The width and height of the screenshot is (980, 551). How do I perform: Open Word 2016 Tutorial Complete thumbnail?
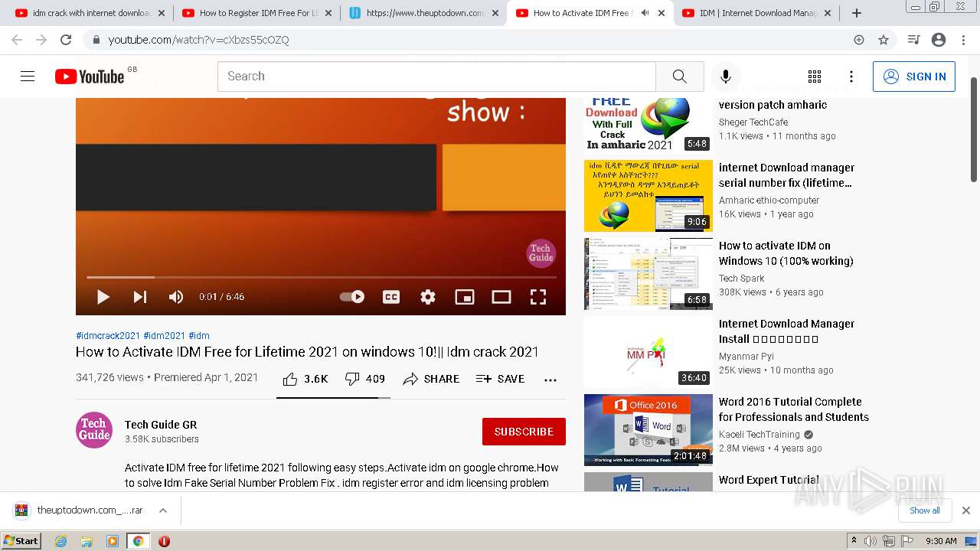coord(648,430)
